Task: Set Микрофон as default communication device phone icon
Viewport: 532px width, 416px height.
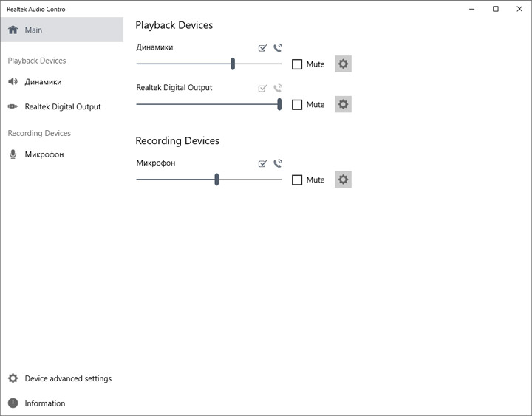Action: (x=278, y=163)
